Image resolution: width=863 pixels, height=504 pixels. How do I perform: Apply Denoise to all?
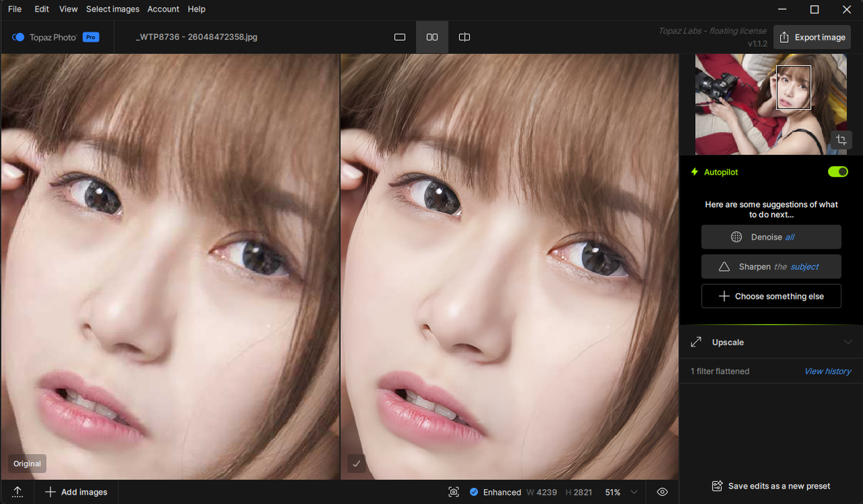pyautogui.click(x=771, y=237)
